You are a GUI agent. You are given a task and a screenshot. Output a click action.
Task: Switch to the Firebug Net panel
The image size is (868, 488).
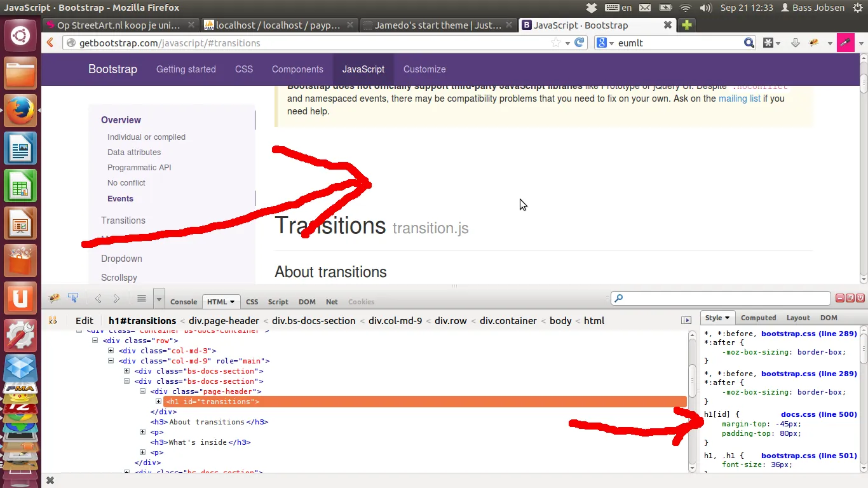click(x=332, y=302)
